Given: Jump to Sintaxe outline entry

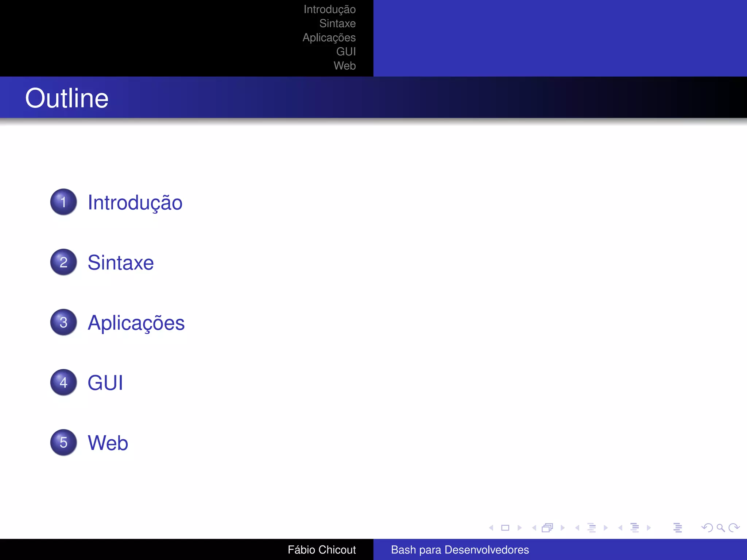Looking at the screenshot, I should click(121, 262).
